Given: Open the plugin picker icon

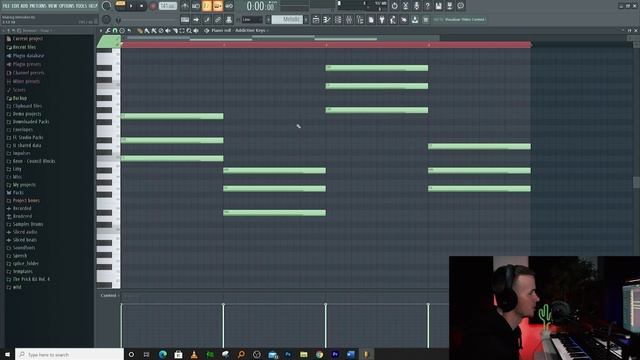Looking at the screenshot, I should click(382, 20).
